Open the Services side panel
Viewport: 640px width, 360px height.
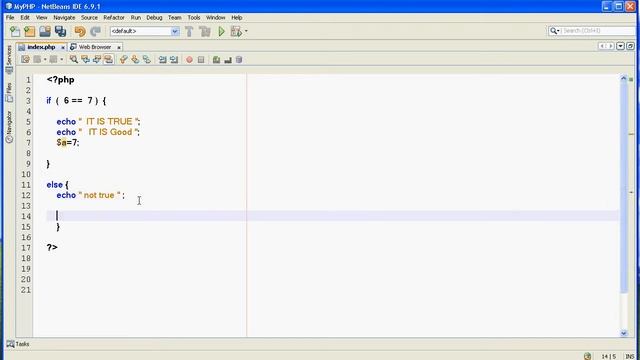coord(9,59)
